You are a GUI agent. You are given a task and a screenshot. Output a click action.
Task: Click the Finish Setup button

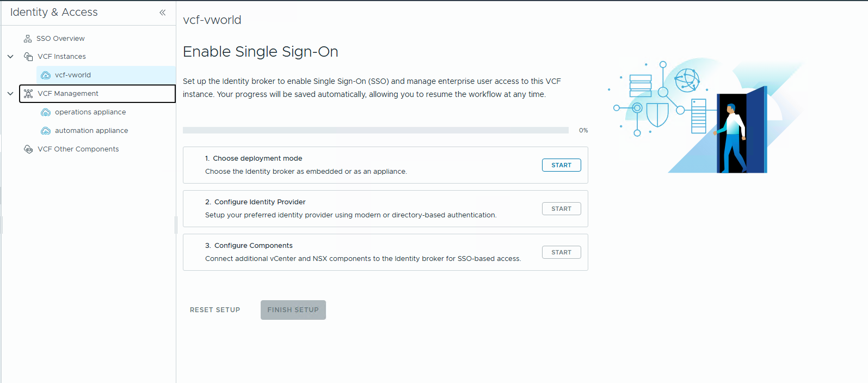(293, 310)
